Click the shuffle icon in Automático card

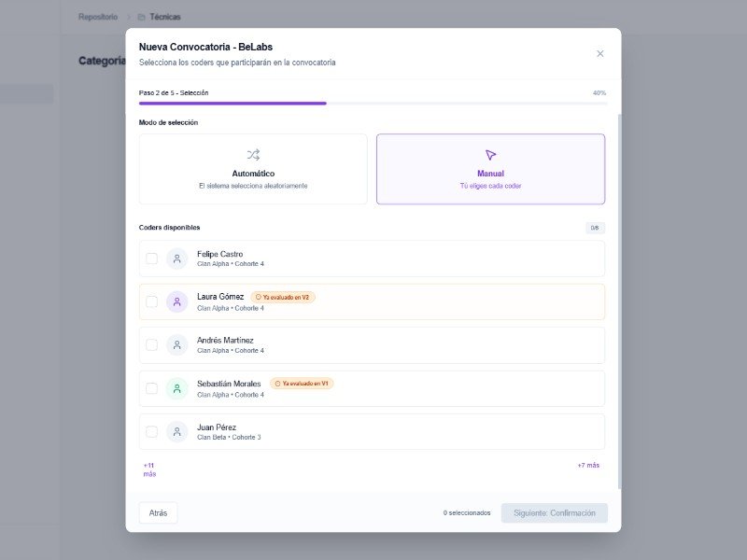(253, 155)
